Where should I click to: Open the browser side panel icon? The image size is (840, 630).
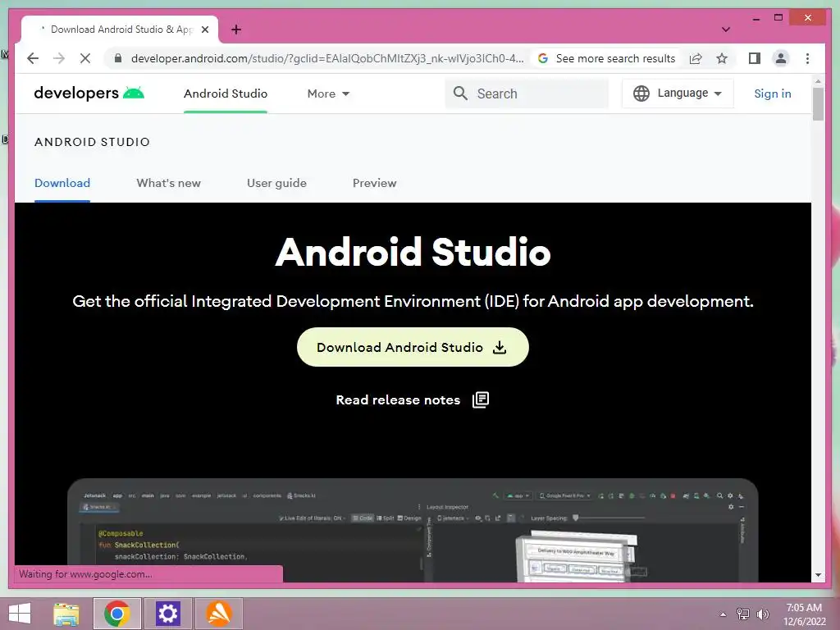click(755, 58)
